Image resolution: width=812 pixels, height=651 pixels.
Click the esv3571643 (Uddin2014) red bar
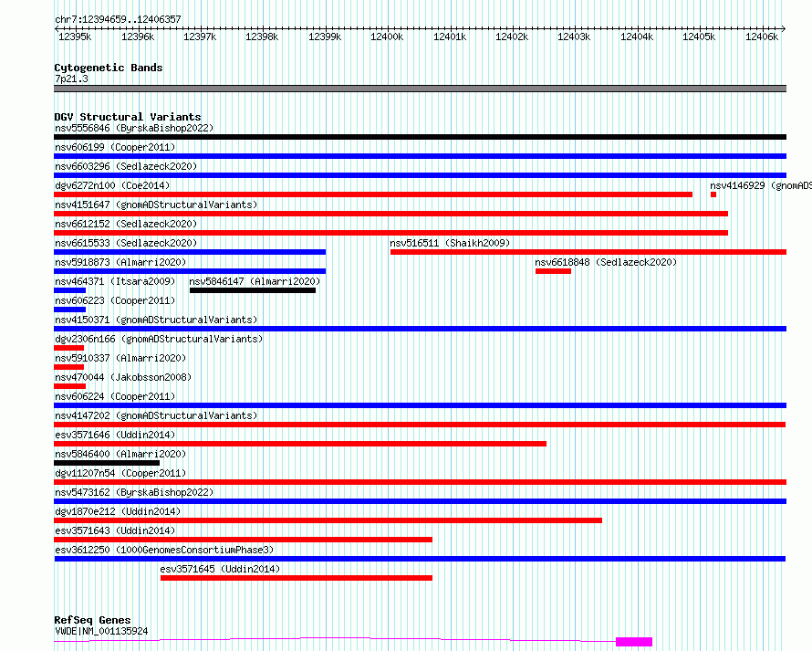coord(243,540)
